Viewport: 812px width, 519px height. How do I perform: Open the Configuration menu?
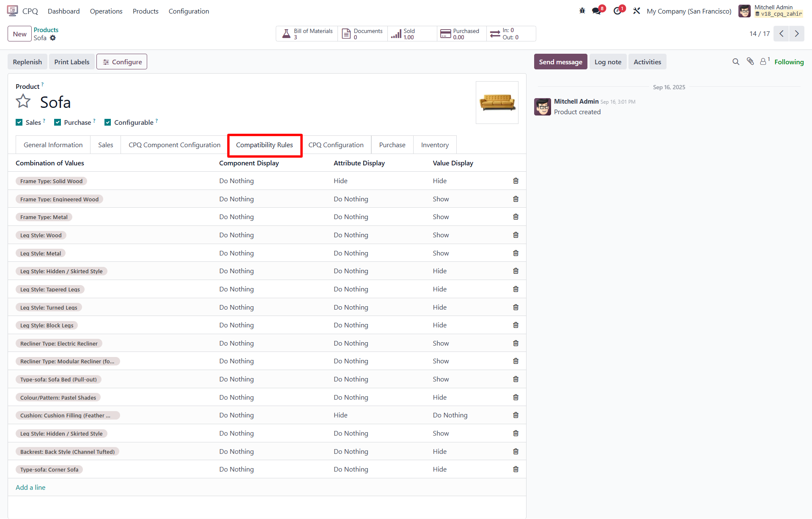click(189, 11)
